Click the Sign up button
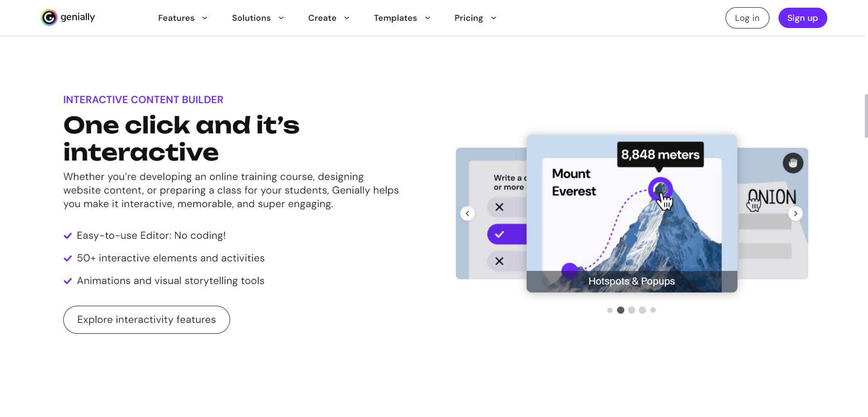Screen dimensions: 868x417 (802, 18)
